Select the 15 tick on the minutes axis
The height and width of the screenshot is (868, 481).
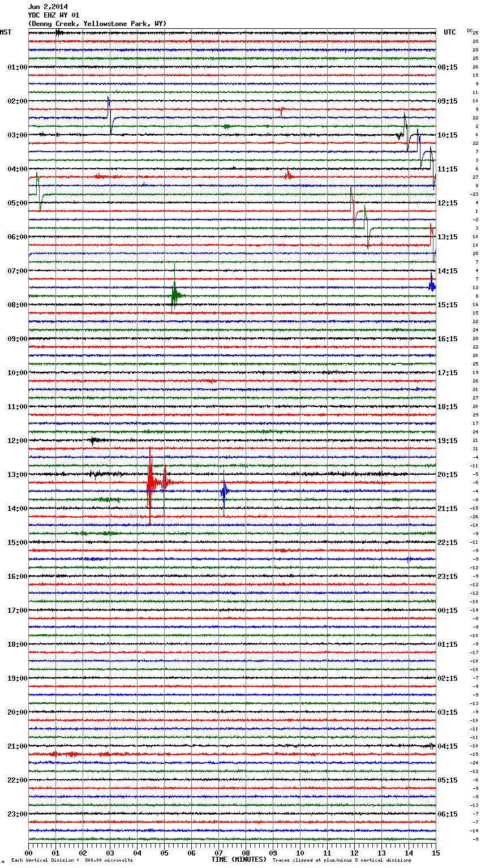(435, 853)
